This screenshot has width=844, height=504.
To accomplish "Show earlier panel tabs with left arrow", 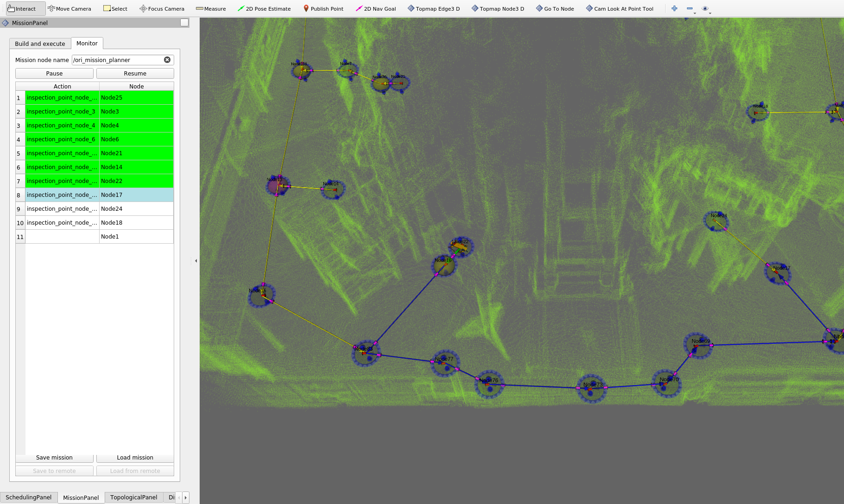I will tap(179, 498).
